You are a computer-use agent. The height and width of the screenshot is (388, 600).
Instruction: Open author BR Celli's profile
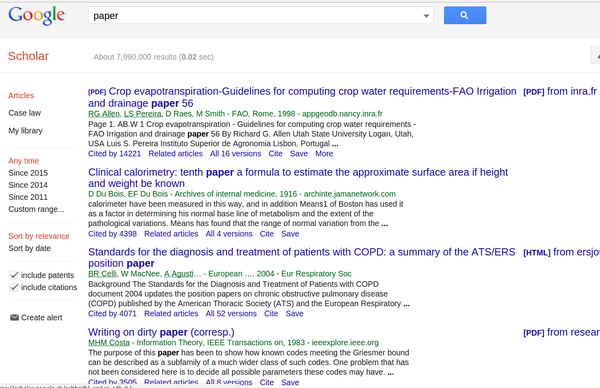[x=103, y=274]
